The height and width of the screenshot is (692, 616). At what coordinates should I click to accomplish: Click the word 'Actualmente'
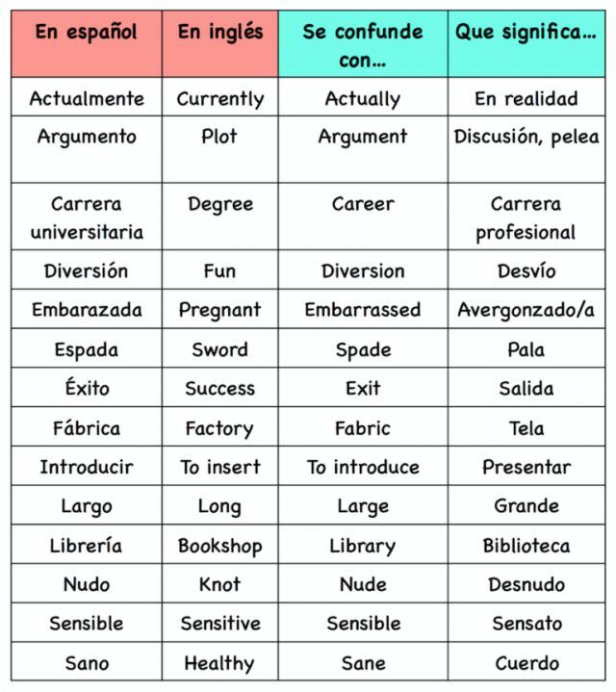(x=87, y=98)
